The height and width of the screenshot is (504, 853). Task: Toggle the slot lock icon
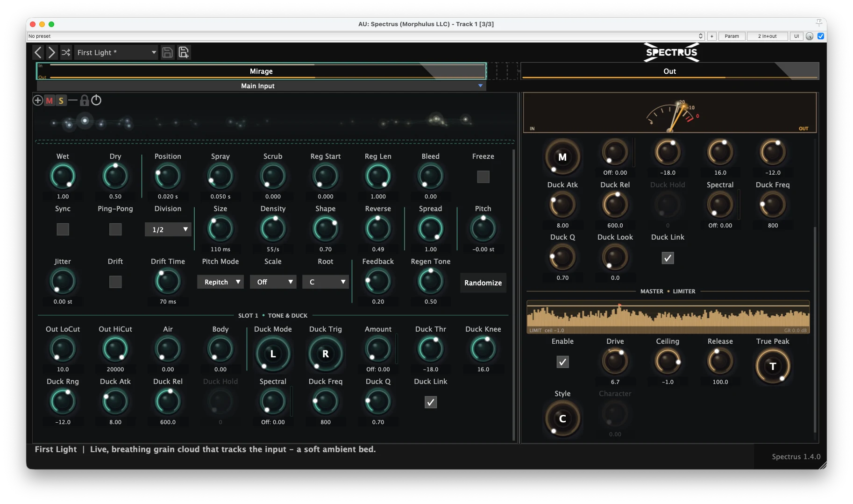coord(85,100)
